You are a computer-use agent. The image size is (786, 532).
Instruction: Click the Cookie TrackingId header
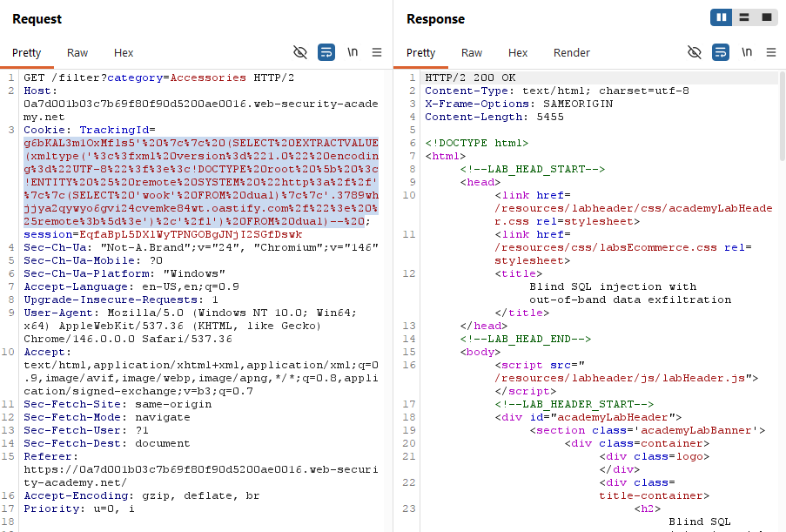(x=90, y=130)
